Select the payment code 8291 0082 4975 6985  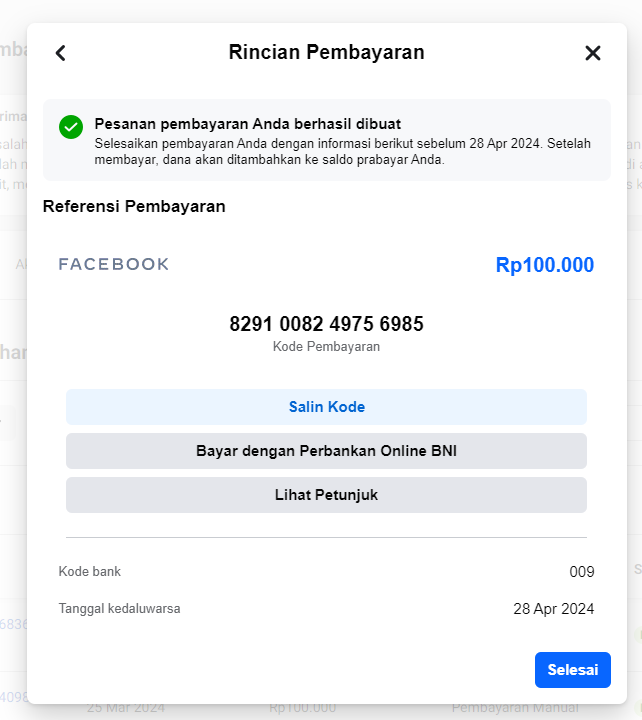(327, 324)
